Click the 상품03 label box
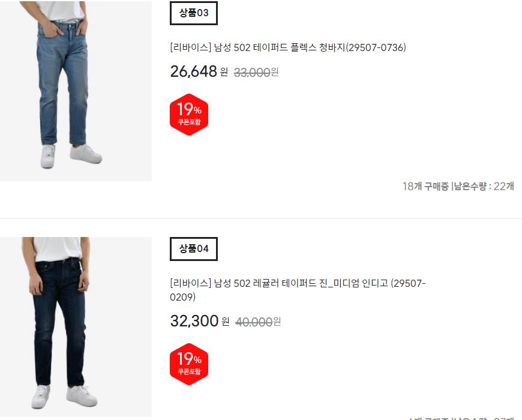Viewport: 522px width, 420px height. [x=194, y=13]
